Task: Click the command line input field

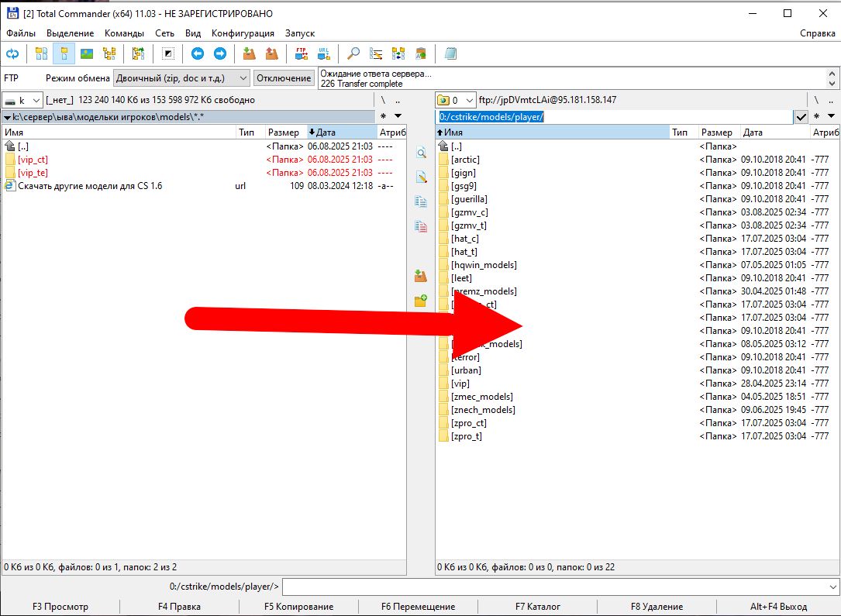Action: pyautogui.click(x=558, y=587)
